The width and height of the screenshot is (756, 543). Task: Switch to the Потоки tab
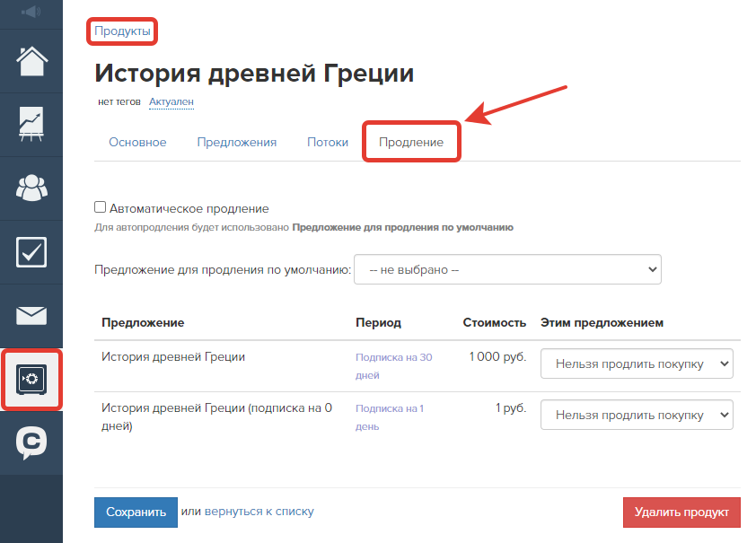click(x=328, y=142)
